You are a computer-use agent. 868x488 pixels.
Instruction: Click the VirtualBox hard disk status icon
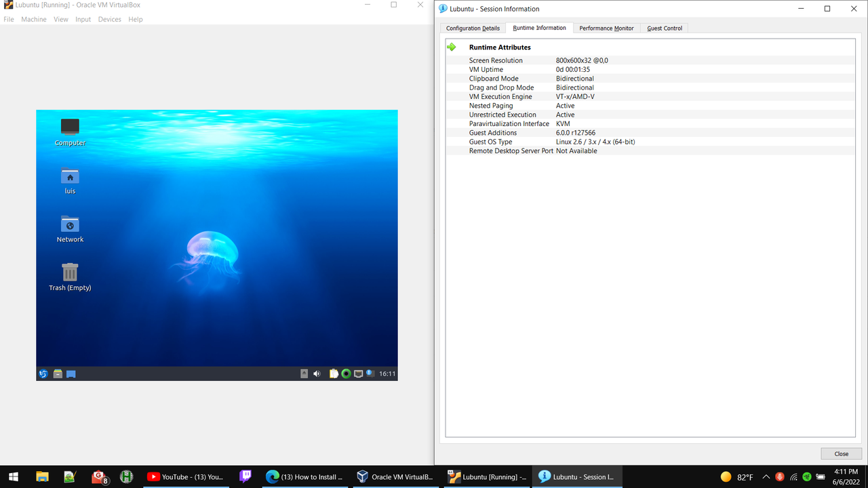click(x=304, y=373)
